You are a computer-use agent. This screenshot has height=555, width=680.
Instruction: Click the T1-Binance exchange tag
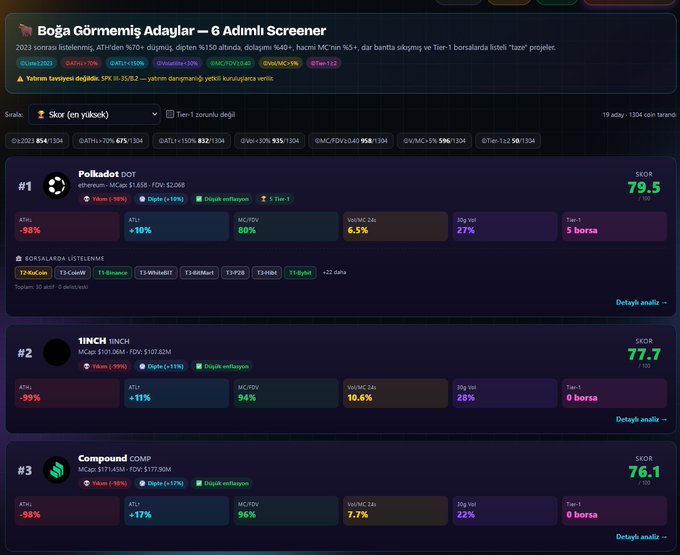112,273
